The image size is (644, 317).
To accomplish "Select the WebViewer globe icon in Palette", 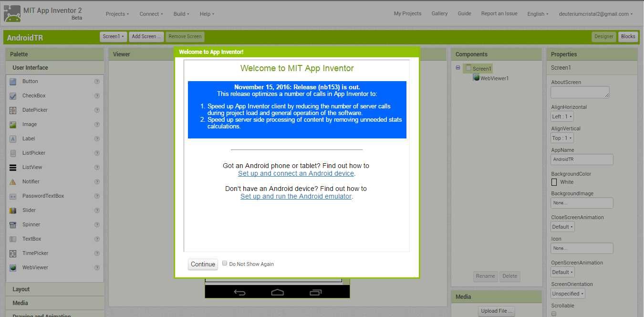I will 13,268.
